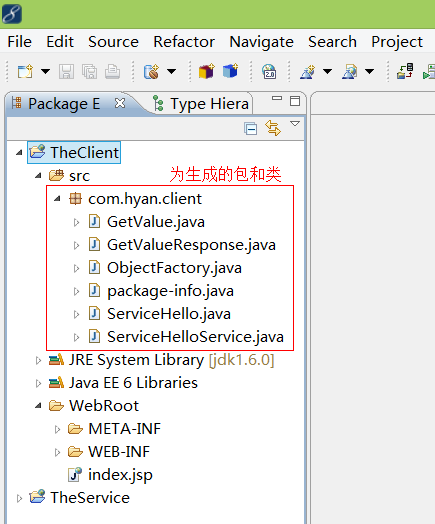This screenshot has height=524, width=435.
Task: Select Java EE 6 Libraries
Action: [123, 383]
